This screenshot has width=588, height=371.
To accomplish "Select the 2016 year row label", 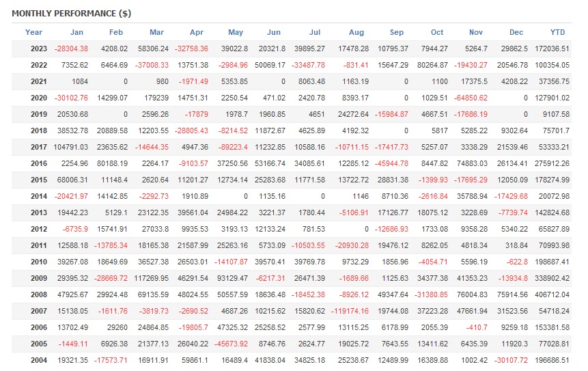I will coord(38,163).
